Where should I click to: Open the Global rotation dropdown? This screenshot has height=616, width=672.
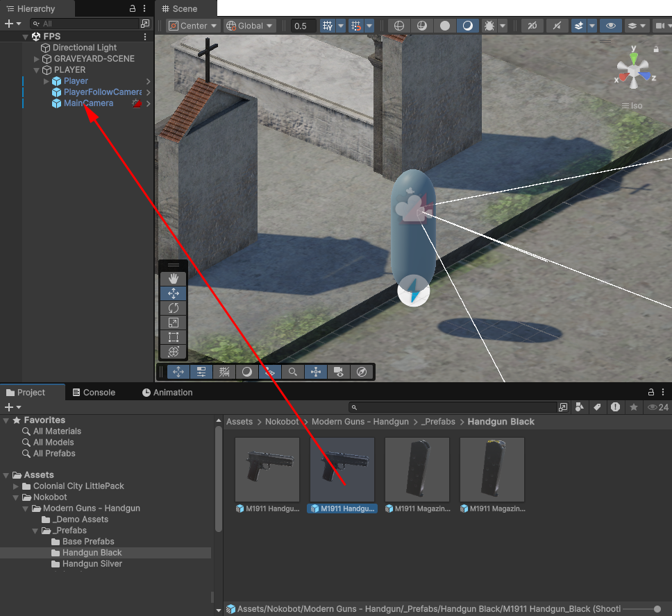click(x=250, y=26)
